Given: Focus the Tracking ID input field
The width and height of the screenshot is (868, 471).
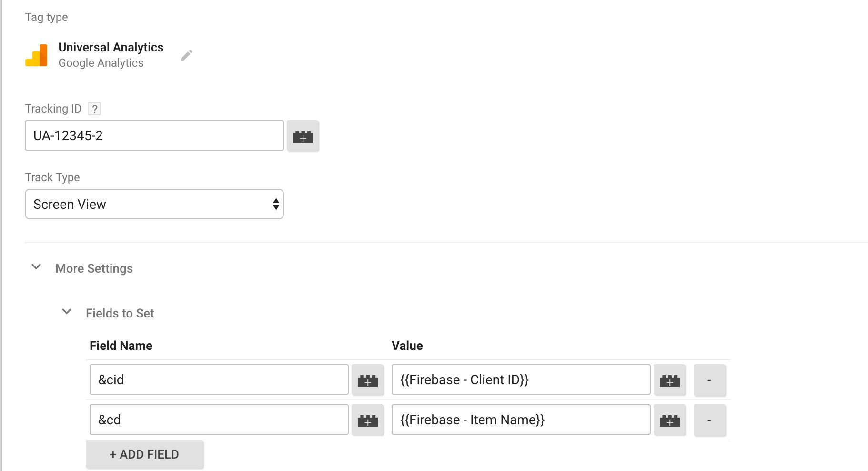Looking at the screenshot, I should (x=154, y=135).
